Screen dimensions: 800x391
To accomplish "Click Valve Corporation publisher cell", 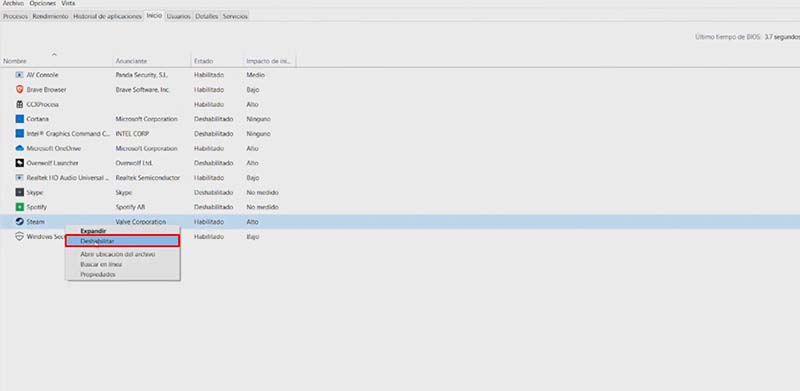I will [x=141, y=222].
